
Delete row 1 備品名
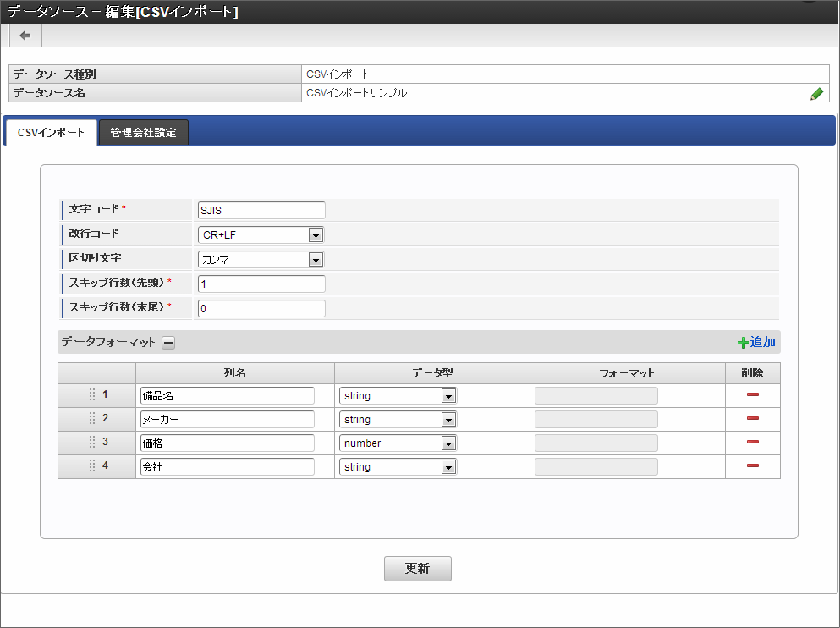click(753, 395)
